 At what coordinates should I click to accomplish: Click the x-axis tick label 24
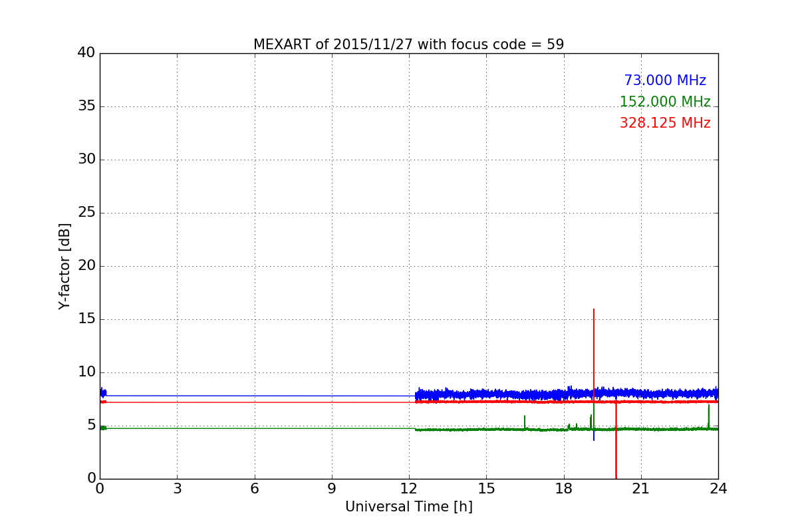(718, 489)
